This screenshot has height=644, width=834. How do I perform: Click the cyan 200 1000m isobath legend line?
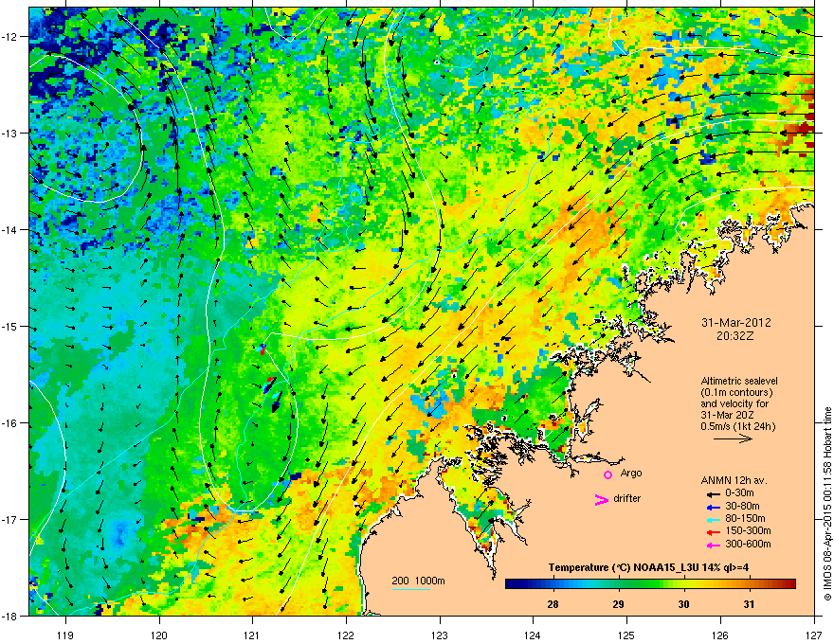point(410,589)
